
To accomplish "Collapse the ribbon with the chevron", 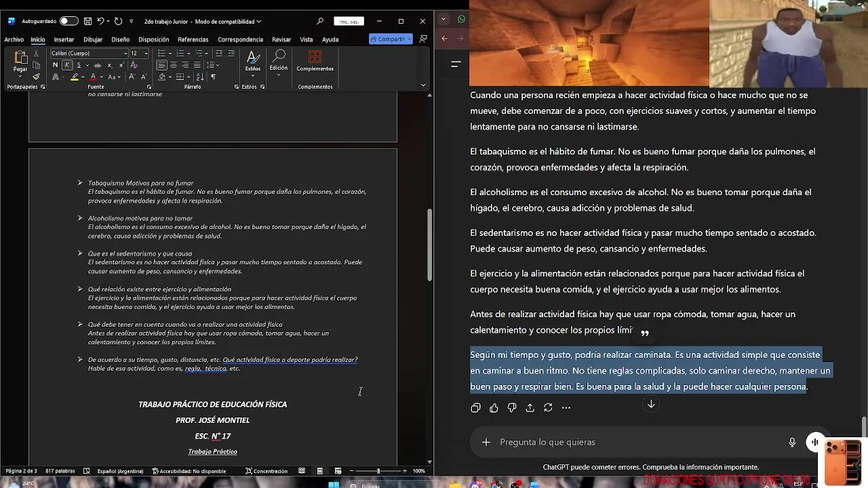I will pos(423,85).
